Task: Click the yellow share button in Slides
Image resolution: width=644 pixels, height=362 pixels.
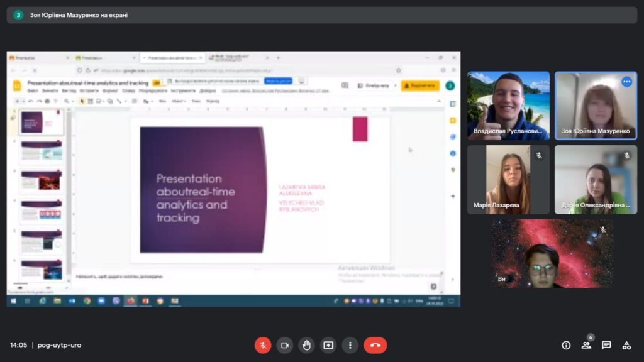Action: [420, 85]
